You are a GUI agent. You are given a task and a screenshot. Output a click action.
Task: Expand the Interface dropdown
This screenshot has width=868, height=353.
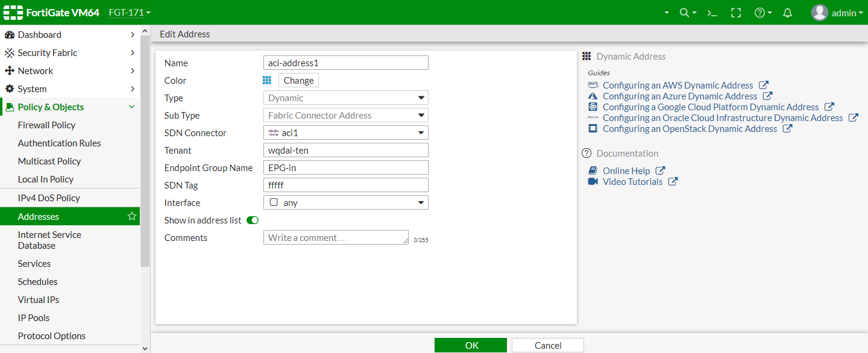point(421,202)
